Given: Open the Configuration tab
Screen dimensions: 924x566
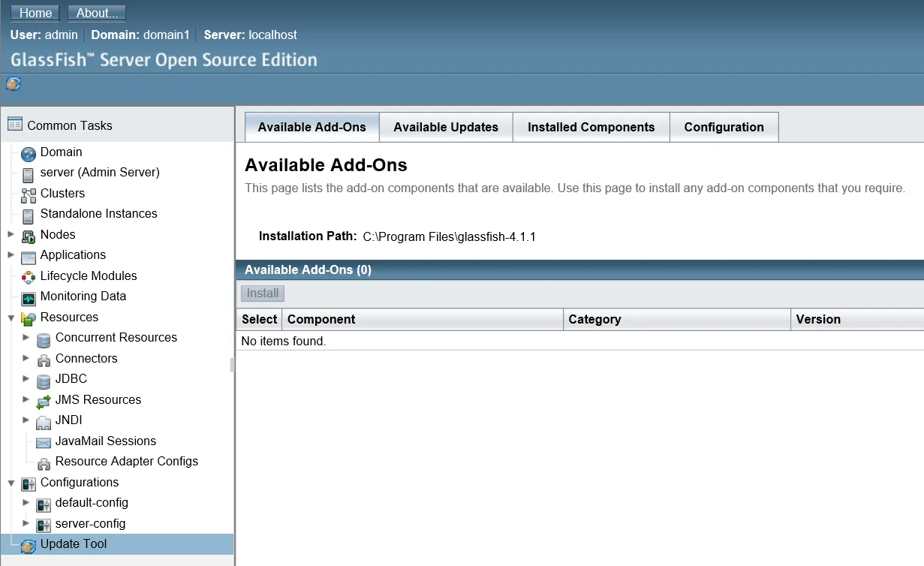Looking at the screenshot, I should click(724, 127).
